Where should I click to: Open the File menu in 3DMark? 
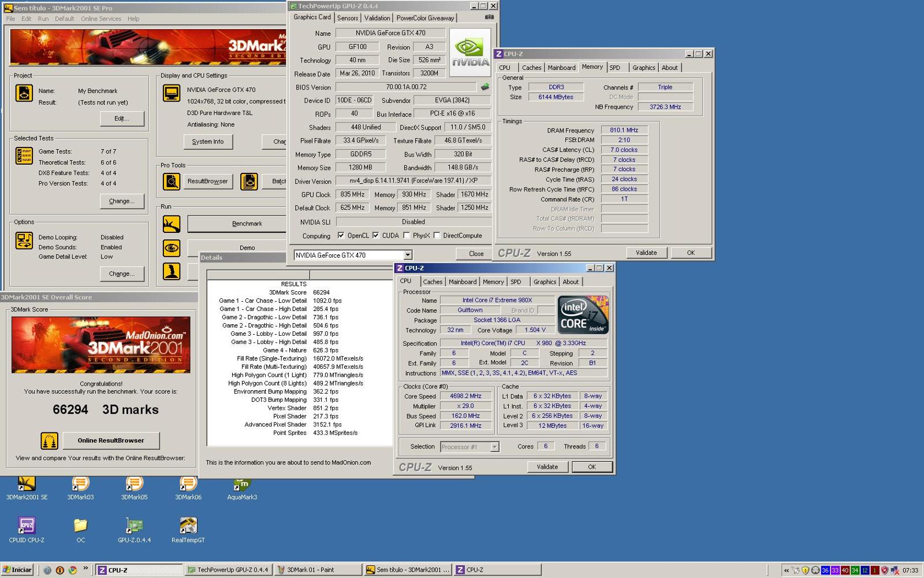coord(10,18)
